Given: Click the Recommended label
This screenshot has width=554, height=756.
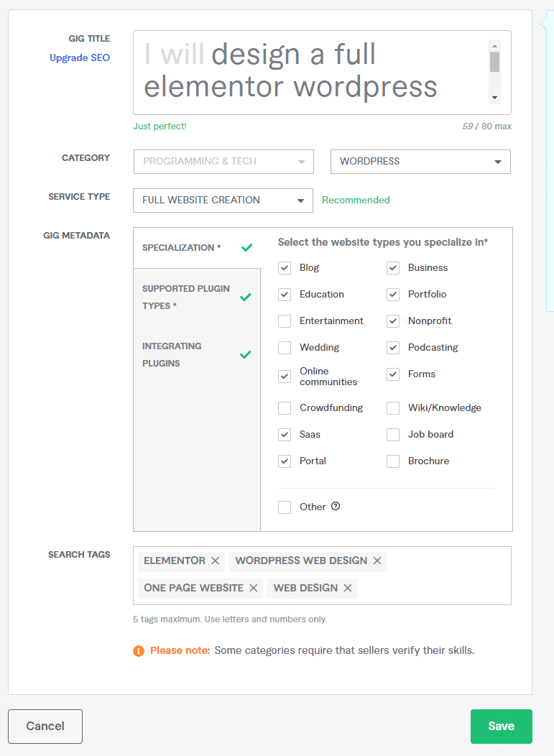Looking at the screenshot, I should click(356, 200).
